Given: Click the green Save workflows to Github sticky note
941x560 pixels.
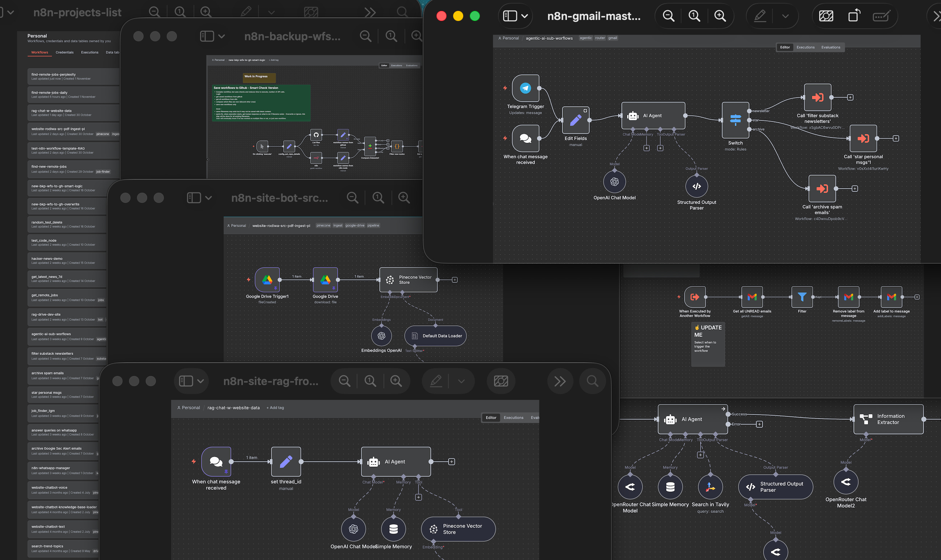Looking at the screenshot, I should [261, 103].
